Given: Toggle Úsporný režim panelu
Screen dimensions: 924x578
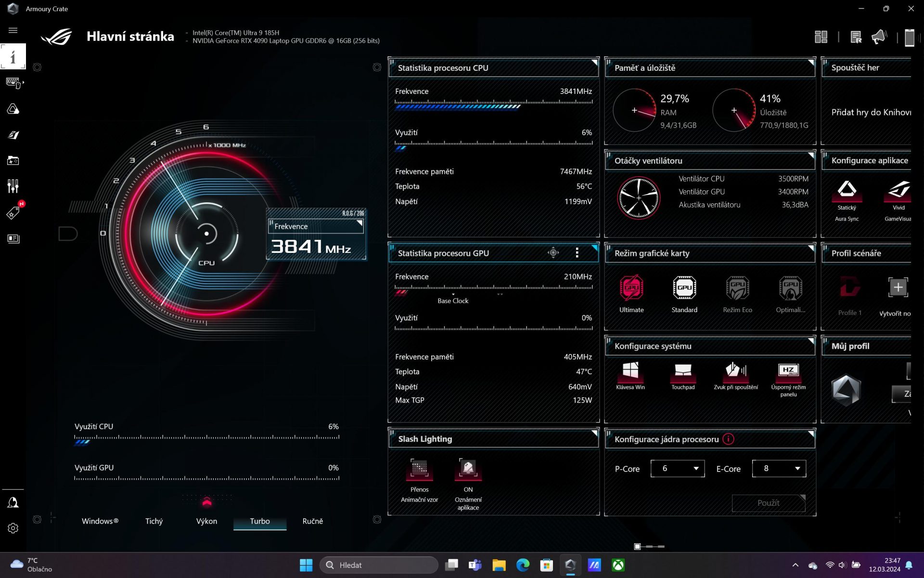Looking at the screenshot, I should click(788, 380).
